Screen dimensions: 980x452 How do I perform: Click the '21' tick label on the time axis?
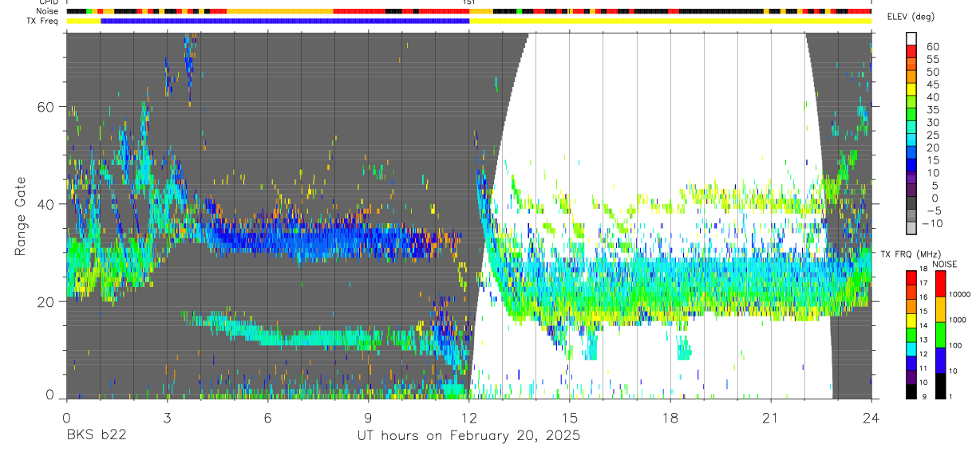click(771, 418)
